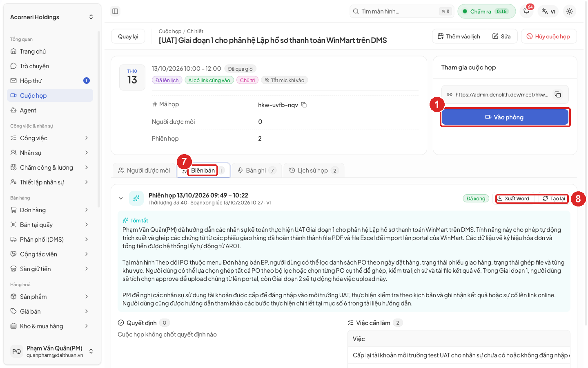Open Hộp thư inbox
This screenshot has height=368, width=588.
tap(50, 81)
